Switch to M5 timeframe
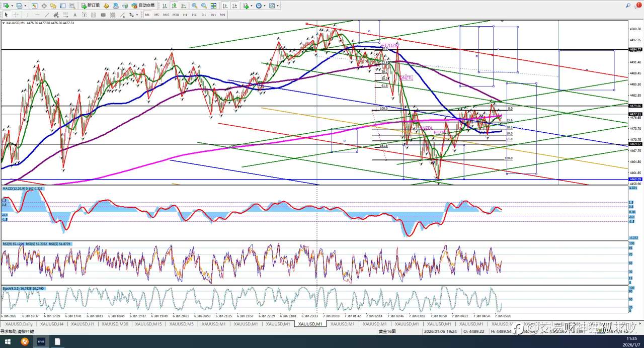This screenshot has width=644, height=348. pos(156,15)
